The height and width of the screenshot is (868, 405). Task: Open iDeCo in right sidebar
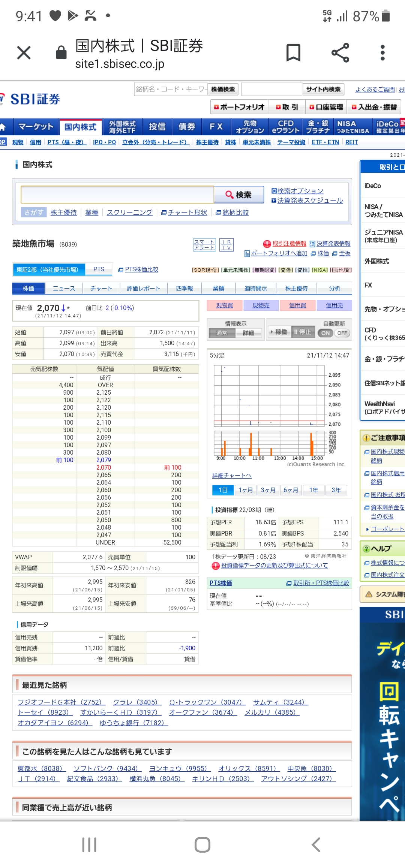[x=373, y=186]
